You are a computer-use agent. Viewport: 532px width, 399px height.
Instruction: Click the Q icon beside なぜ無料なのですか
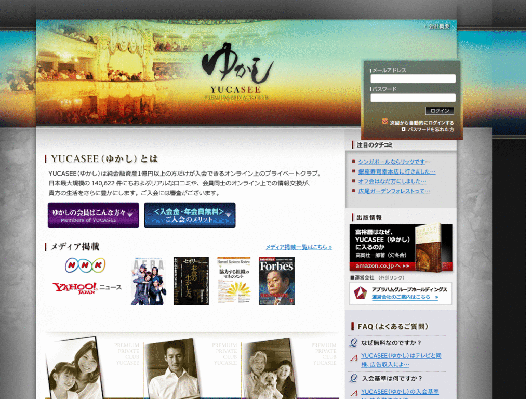(x=353, y=343)
